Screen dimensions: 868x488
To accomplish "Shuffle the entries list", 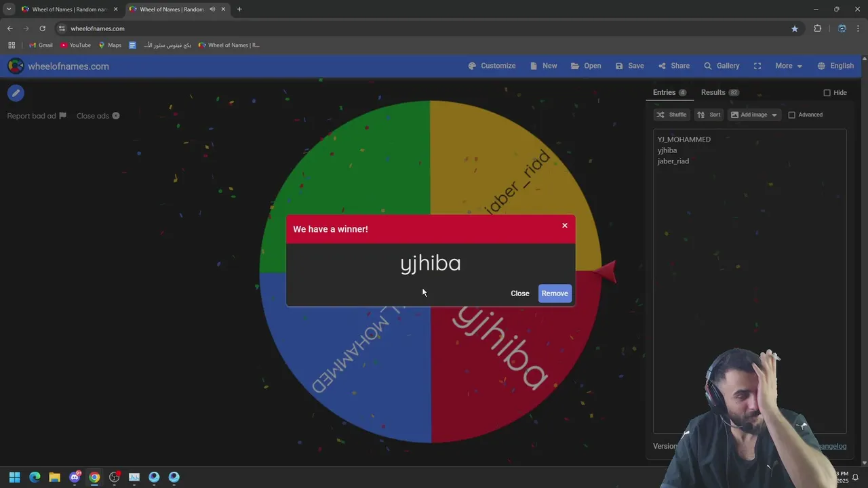I will click(671, 115).
